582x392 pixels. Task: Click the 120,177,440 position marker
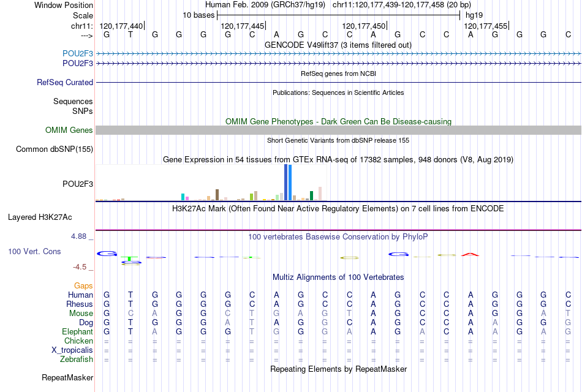point(122,26)
